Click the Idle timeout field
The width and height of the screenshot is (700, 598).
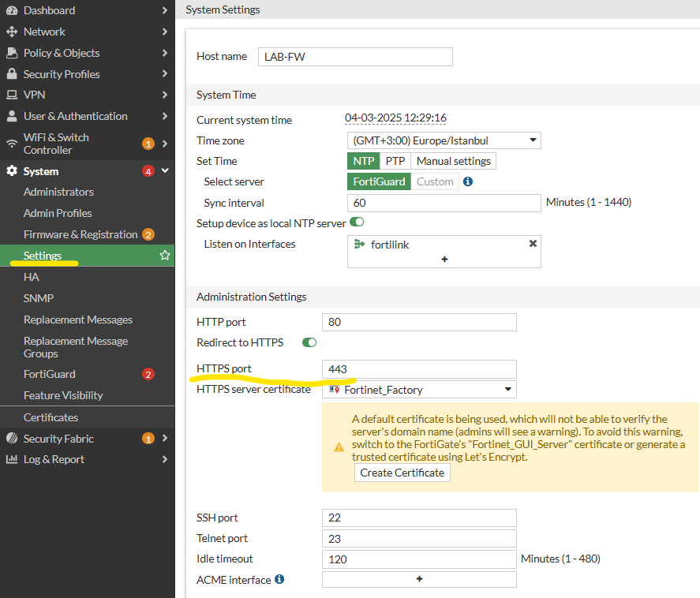click(x=419, y=559)
